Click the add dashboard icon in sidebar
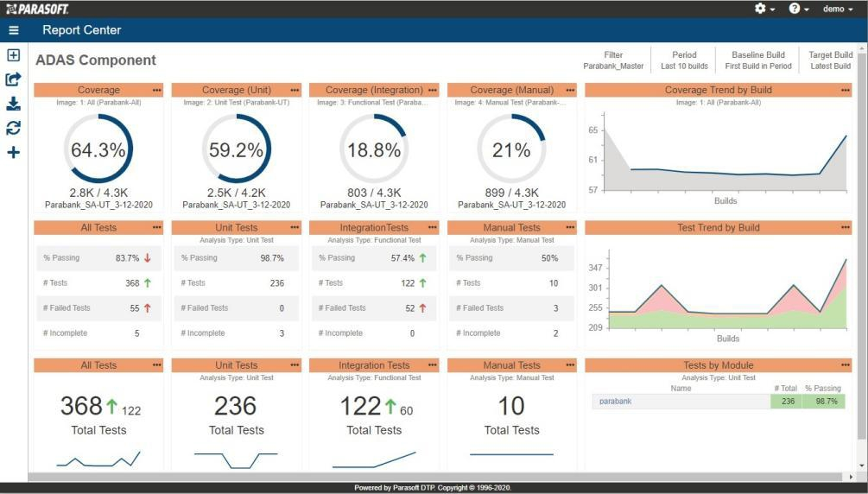868x494 pixels. click(x=13, y=55)
